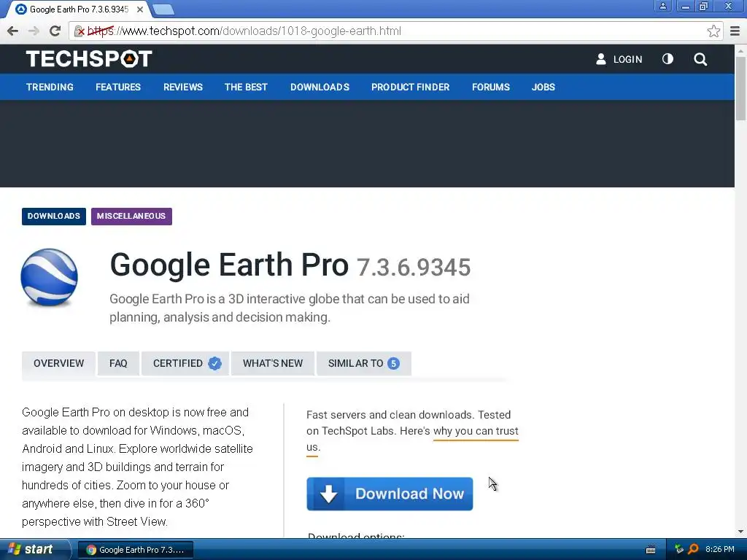Switch to the WHAT'S NEW tab
This screenshot has height=560, width=747.
pos(273,363)
